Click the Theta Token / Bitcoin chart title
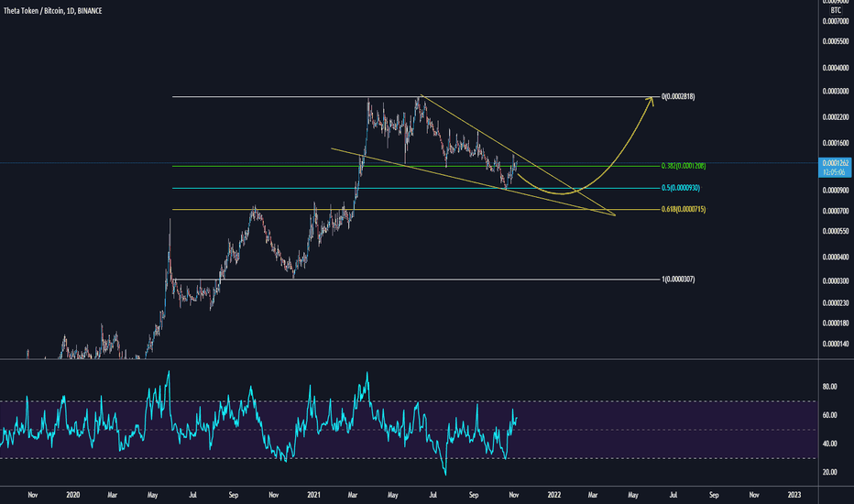 pos(53,11)
